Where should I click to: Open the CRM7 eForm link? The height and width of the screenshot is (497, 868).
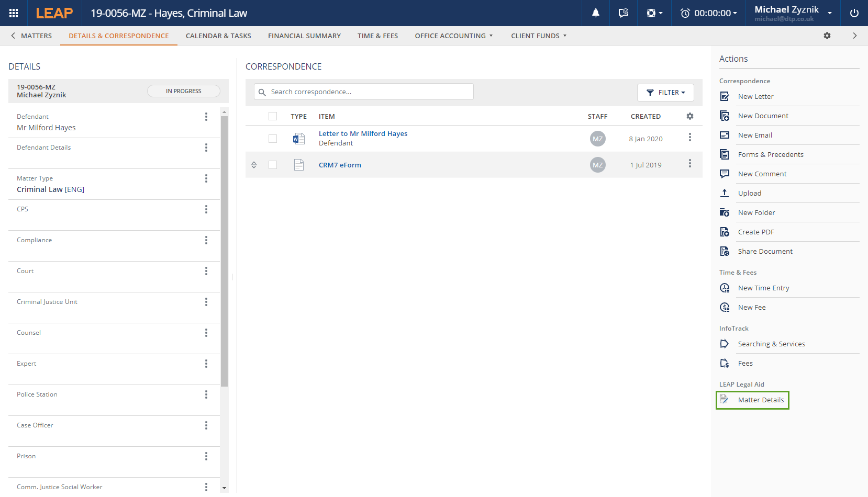click(340, 165)
